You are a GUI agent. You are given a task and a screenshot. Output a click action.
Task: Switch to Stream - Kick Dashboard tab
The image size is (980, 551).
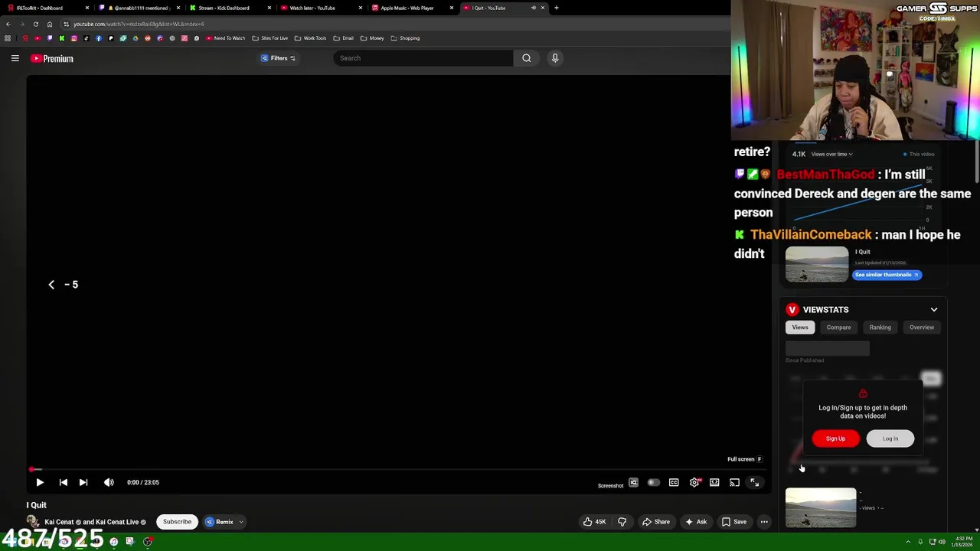coord(228,8)
